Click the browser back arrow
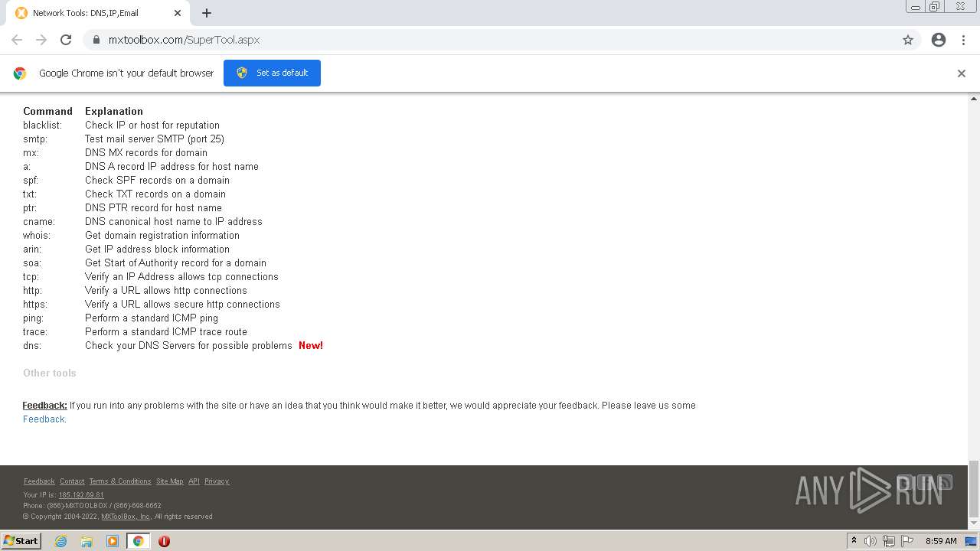The image size is (980, 551). click(x=17, y=40)
